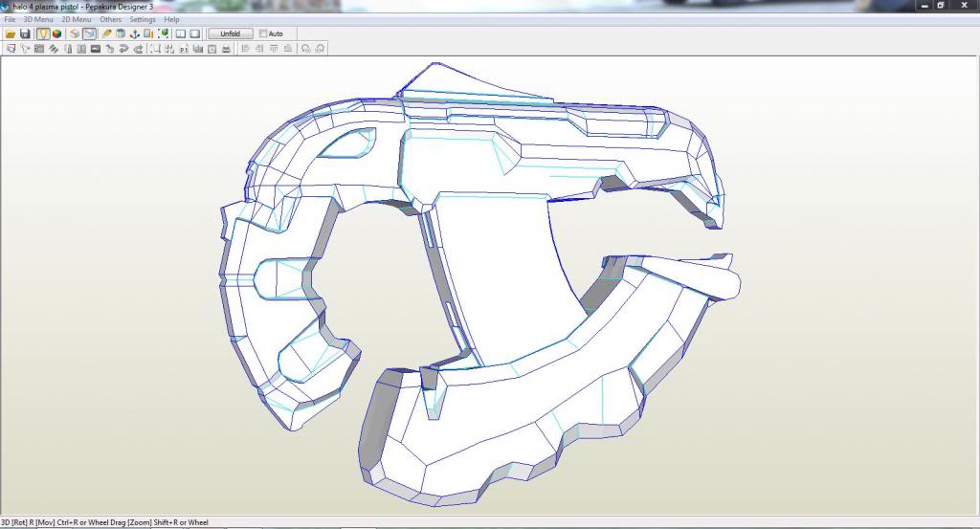Open the 3D Menu
The height and width of the screenshot is (529, 980).
tap(38, 19)
